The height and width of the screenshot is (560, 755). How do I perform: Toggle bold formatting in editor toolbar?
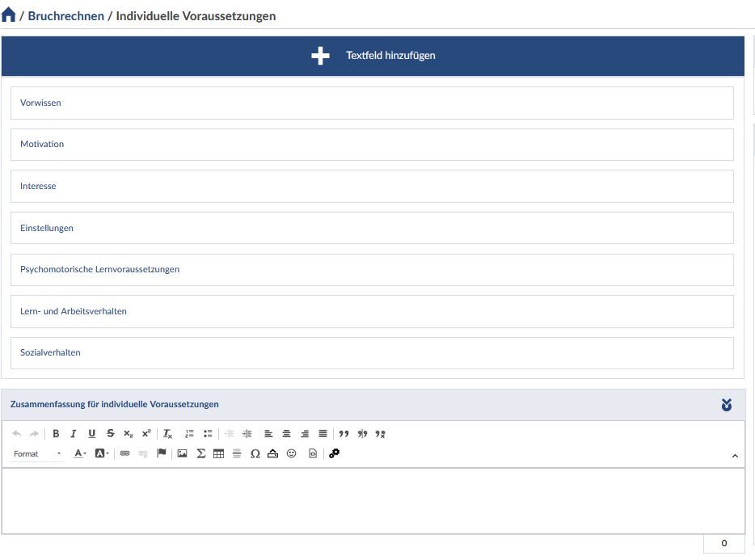[56, 434]
